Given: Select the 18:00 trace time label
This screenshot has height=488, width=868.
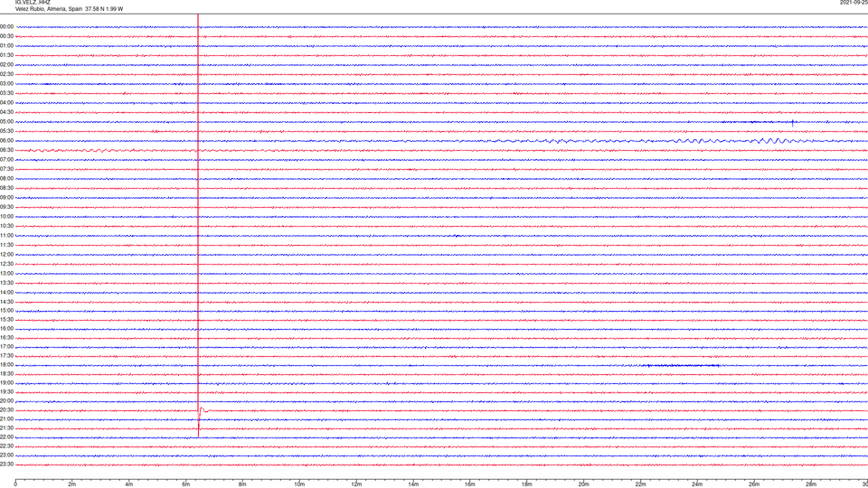Looking at the screenshot, I should pyautogui.click(x=6, y=365).
